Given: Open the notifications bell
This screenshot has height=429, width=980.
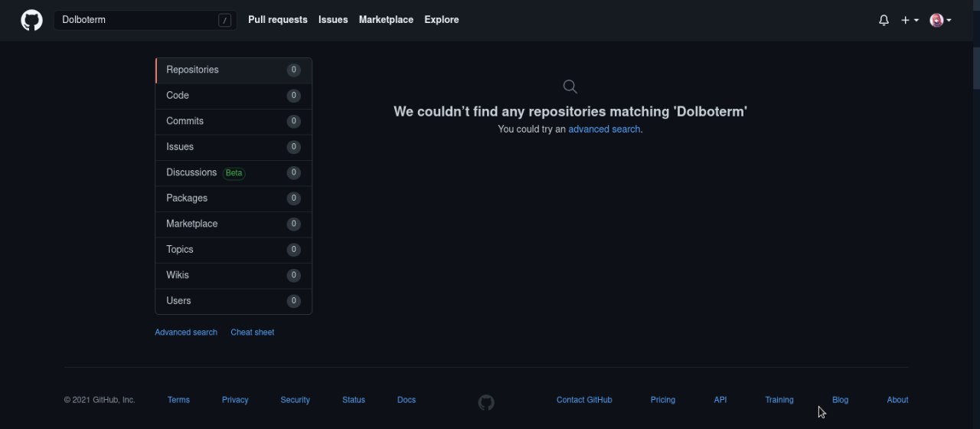Looking at the screenshot, I should coord(884,21).
